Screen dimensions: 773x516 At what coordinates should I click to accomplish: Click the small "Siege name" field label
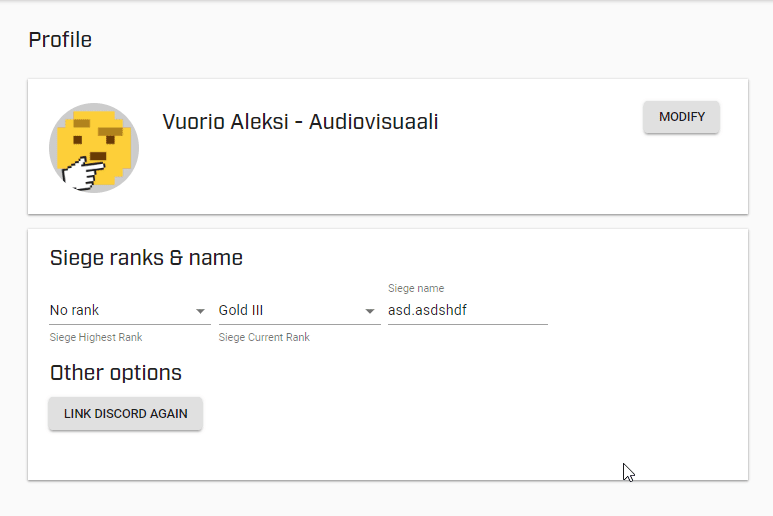pos(416,288)
